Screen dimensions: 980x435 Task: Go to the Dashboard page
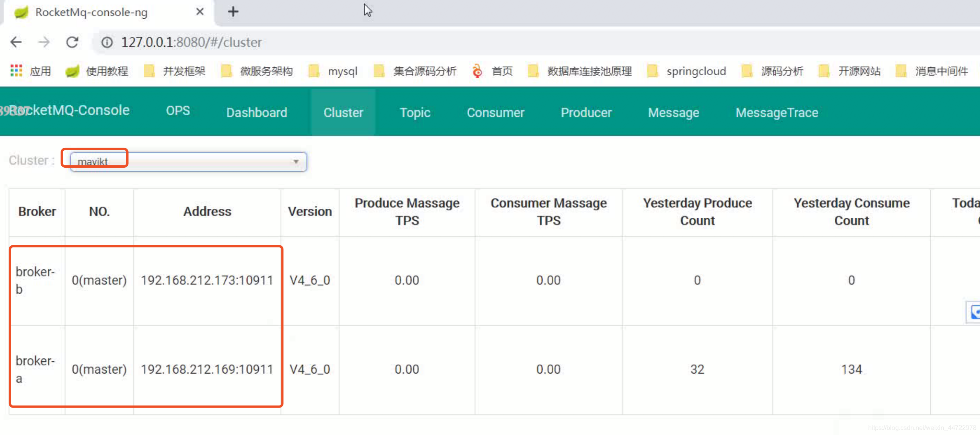pyautogui.click(x=257, y=112)
